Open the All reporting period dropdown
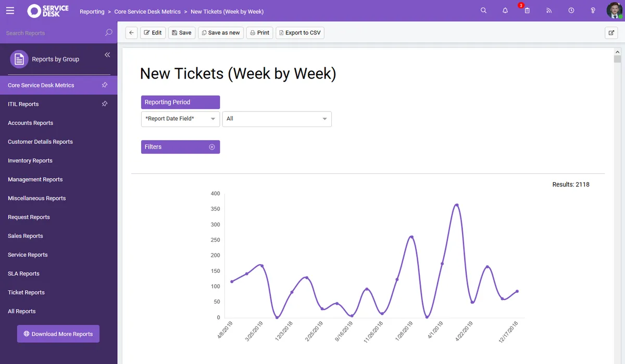 tap(277, 119)
